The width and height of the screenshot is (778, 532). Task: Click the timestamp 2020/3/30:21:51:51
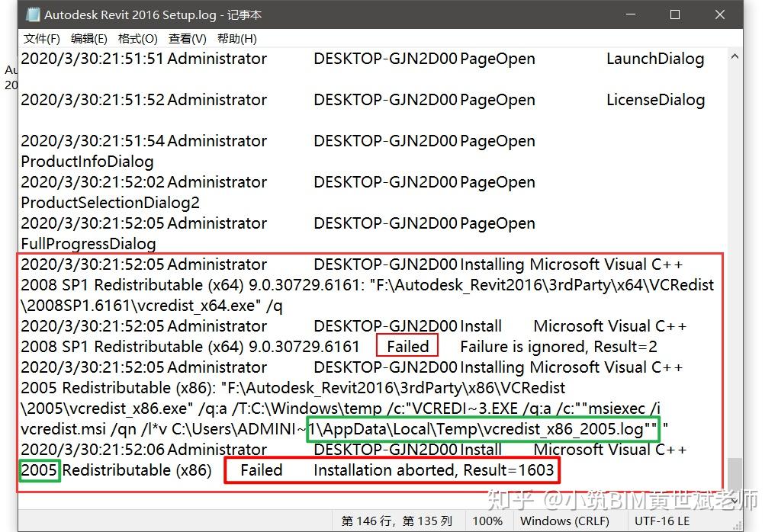(x=92, y=59)
